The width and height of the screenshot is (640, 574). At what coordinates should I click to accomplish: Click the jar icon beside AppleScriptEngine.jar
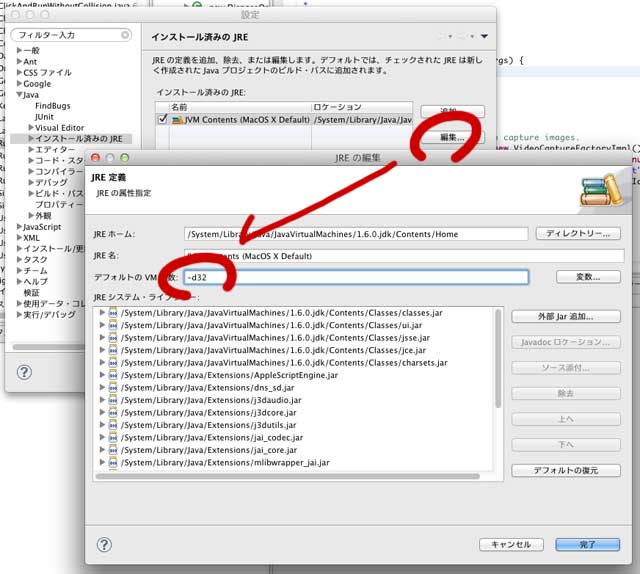(x=113, y=375)
